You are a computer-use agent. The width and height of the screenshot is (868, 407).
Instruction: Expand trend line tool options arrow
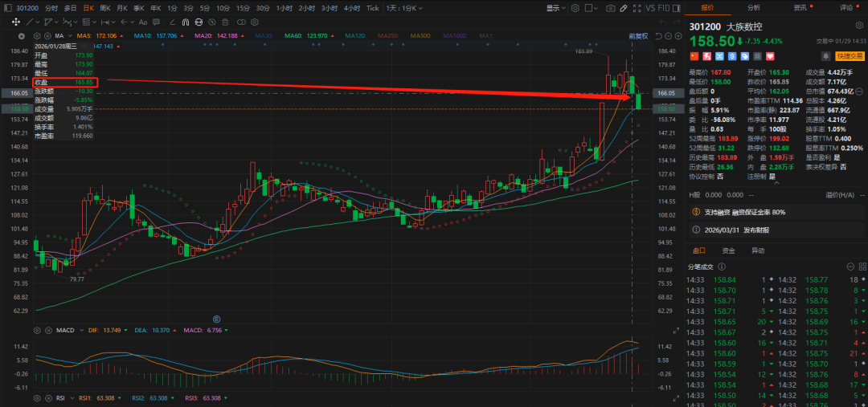coord(38,22)
